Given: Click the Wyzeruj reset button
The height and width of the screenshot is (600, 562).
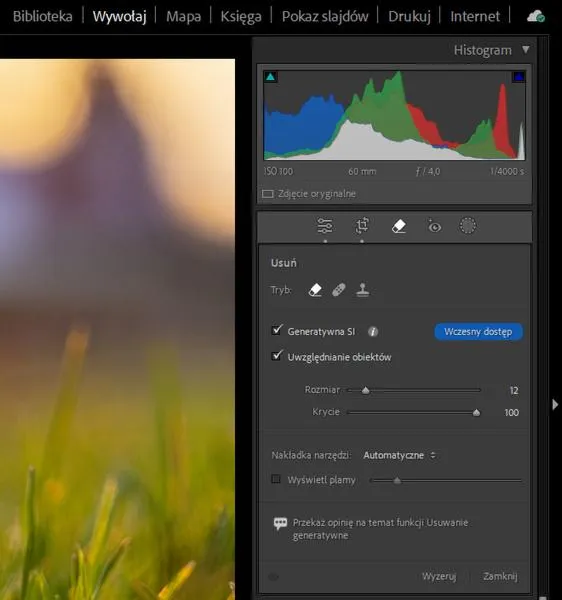Looking at the screenshot, I should click(439, 576).
